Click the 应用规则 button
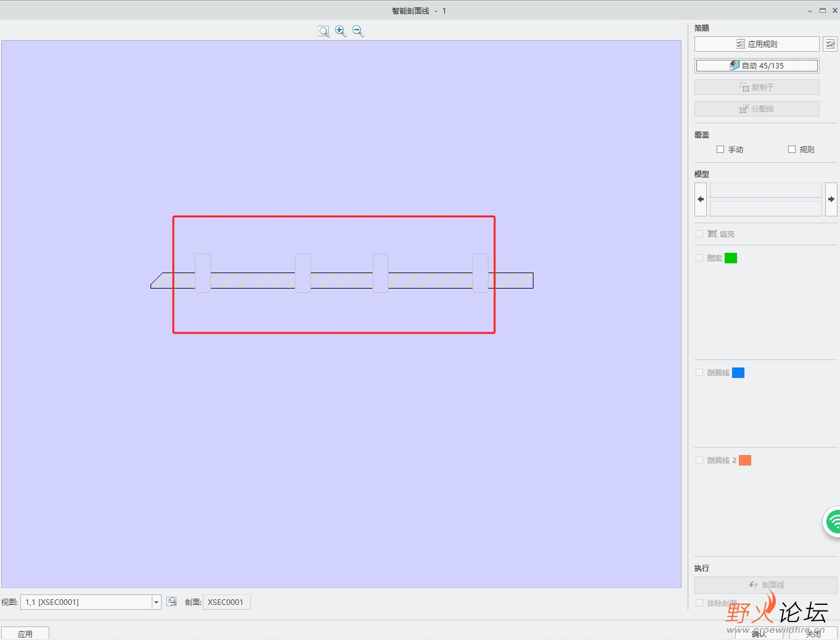 coord(757,44)
